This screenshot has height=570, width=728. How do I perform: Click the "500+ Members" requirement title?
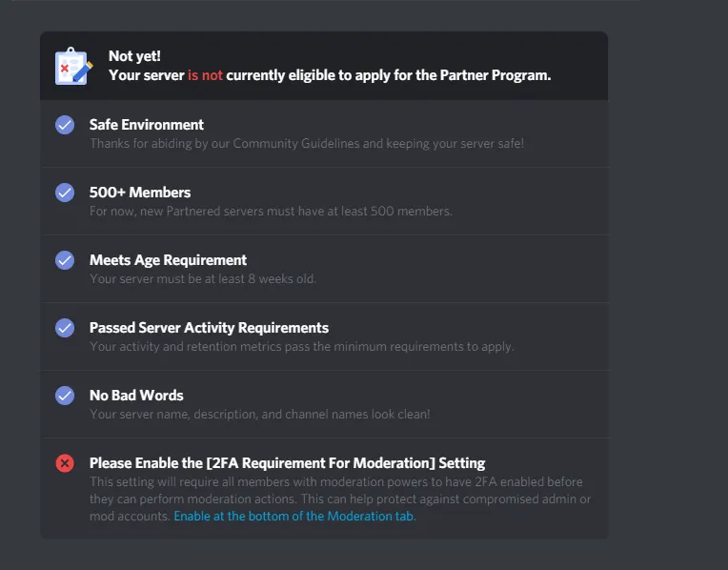pos(140,193)
